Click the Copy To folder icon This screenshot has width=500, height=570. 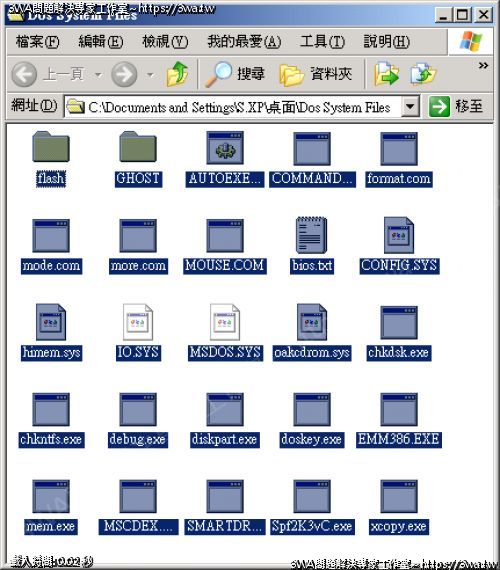click(x=423, y=74)
